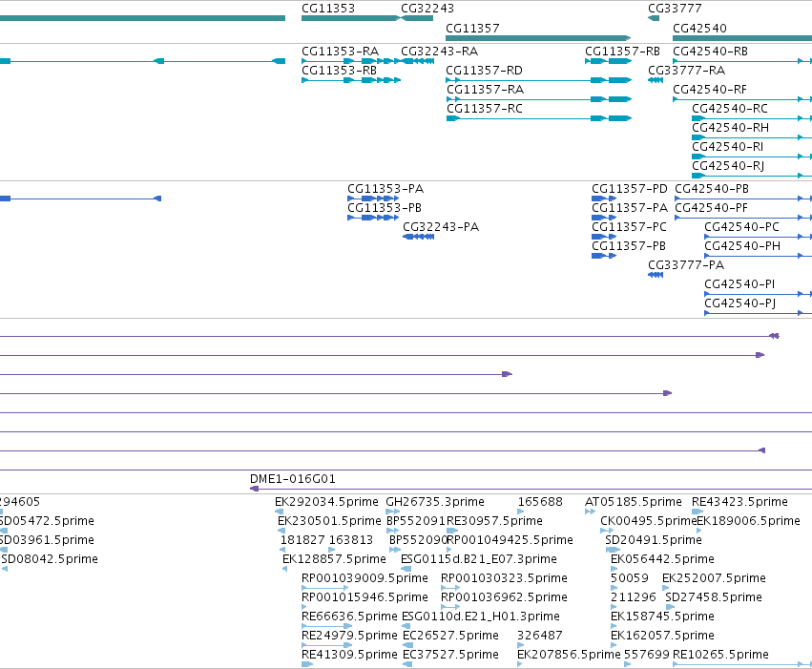The height and width of the screenshot is (669, 812).
Task: Select EST SD03961.5prime
Action: click(47, 540)
